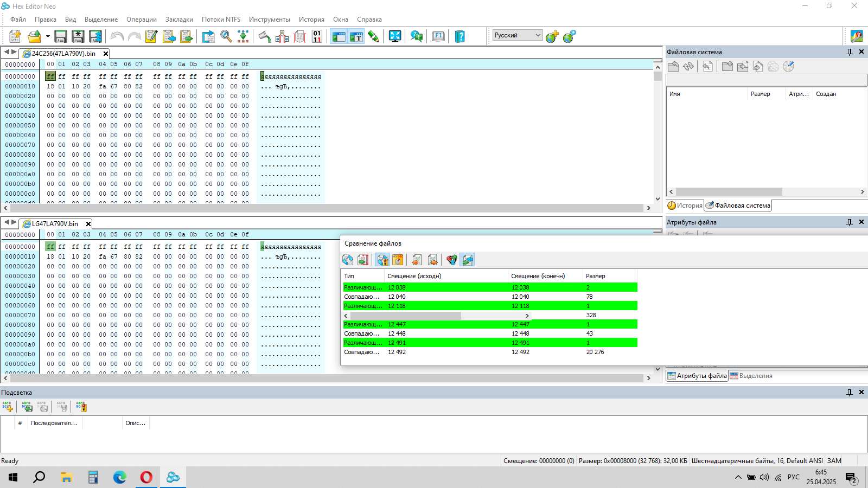Open the help book icon
The image size is (868, 488).
coord(460,36)
